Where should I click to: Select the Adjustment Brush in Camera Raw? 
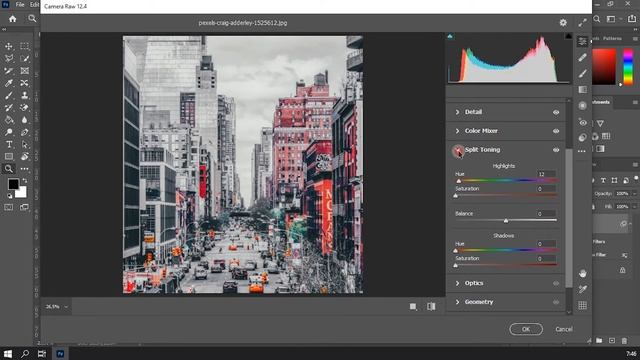click(x=582, y=73)
